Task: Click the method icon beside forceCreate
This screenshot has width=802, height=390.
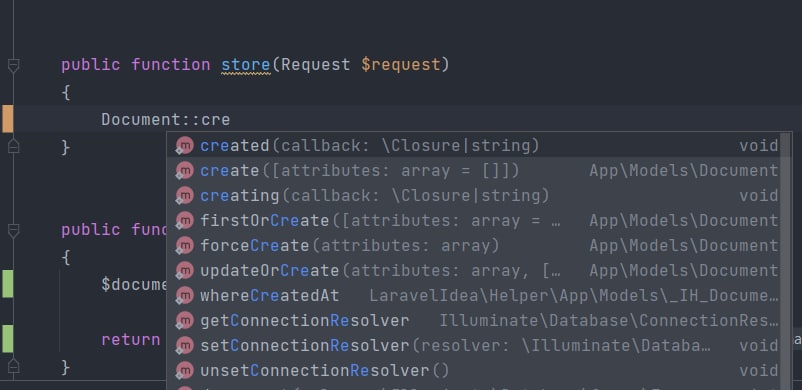Action: pyautogui.click(x=184, y=246)
